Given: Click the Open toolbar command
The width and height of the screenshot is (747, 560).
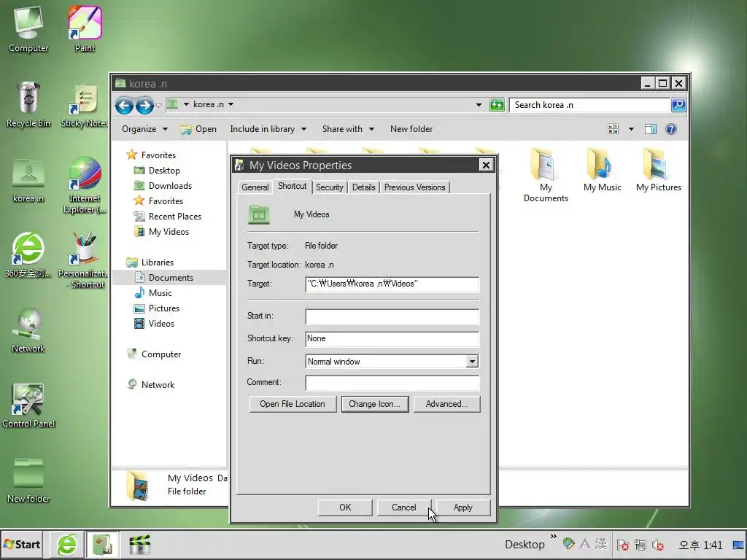Looking at the screenshot, I should coord(199,129).
